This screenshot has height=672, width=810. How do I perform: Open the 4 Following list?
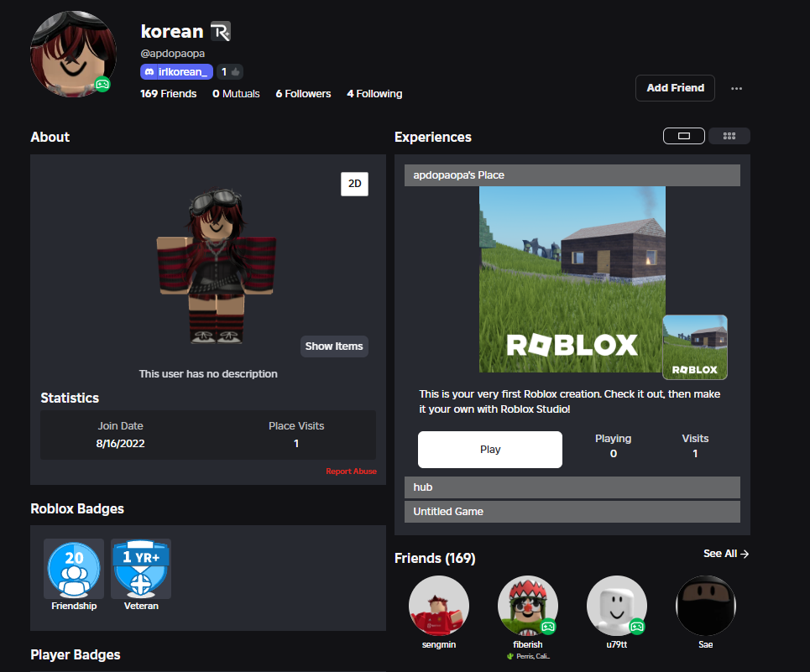(x=374, y=93)
